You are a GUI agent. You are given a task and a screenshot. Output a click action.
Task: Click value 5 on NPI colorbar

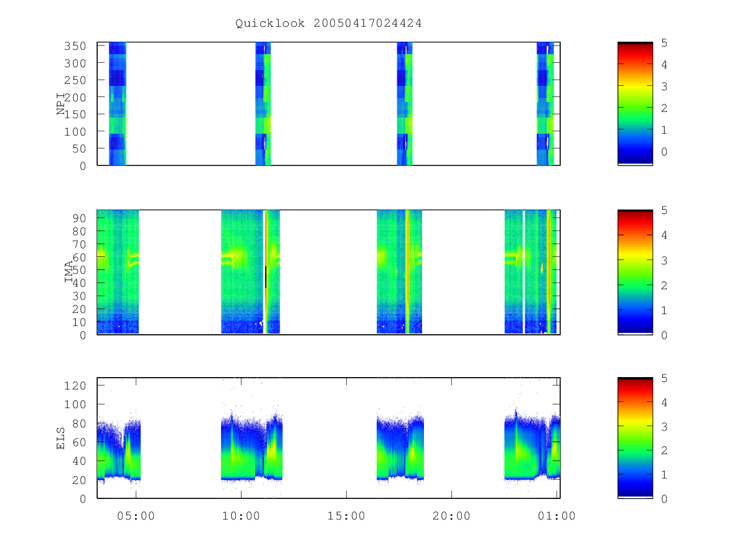[x=664, y=43]
